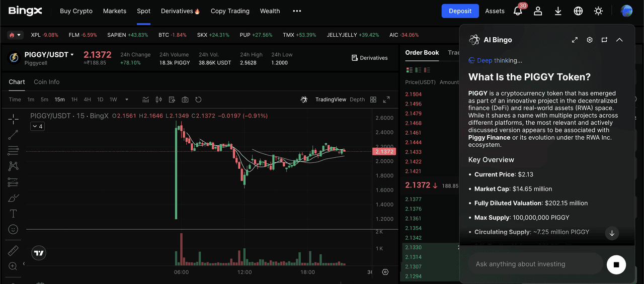Show only sell orders in the order book
Viewport: 644px width, 284px height.
pyautogui.click(x=427, y=70)
